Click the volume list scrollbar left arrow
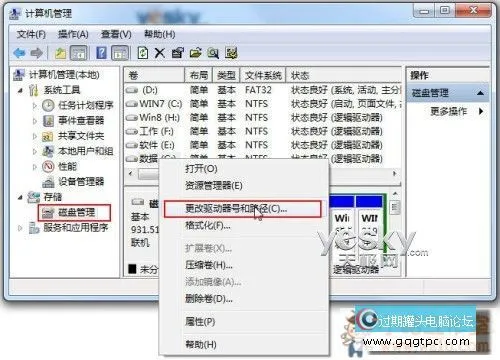This screenshot has height=360, width=500. (130, 174)
